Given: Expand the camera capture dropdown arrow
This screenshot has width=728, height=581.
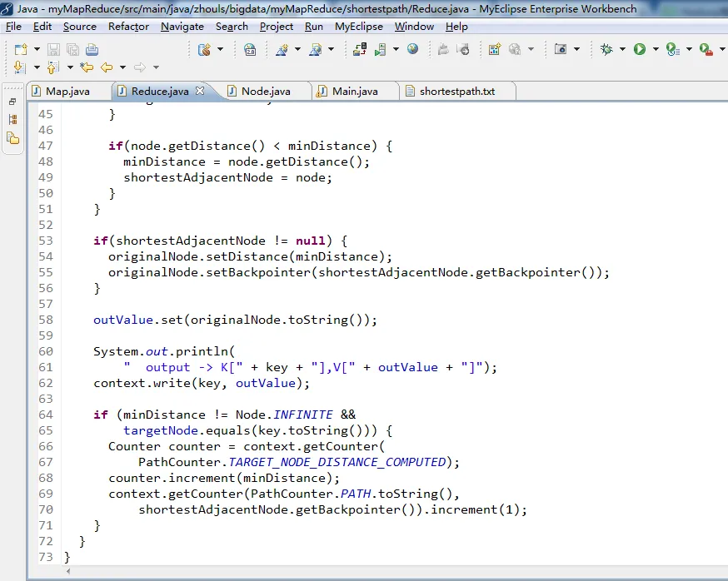Looking at the screenshot, I should click(x=576, y=49).
